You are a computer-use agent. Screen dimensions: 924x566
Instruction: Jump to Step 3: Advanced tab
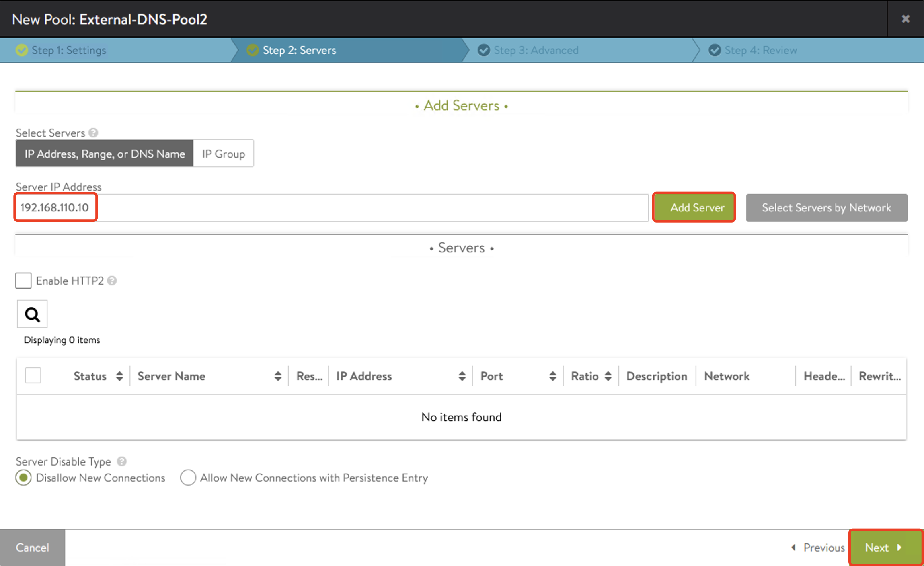coord(536,50)
